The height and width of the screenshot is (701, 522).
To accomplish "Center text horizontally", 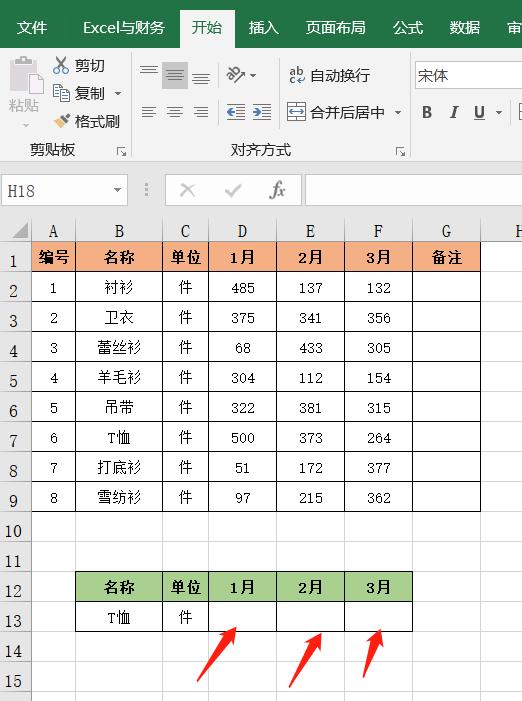I will coord(175,112).
